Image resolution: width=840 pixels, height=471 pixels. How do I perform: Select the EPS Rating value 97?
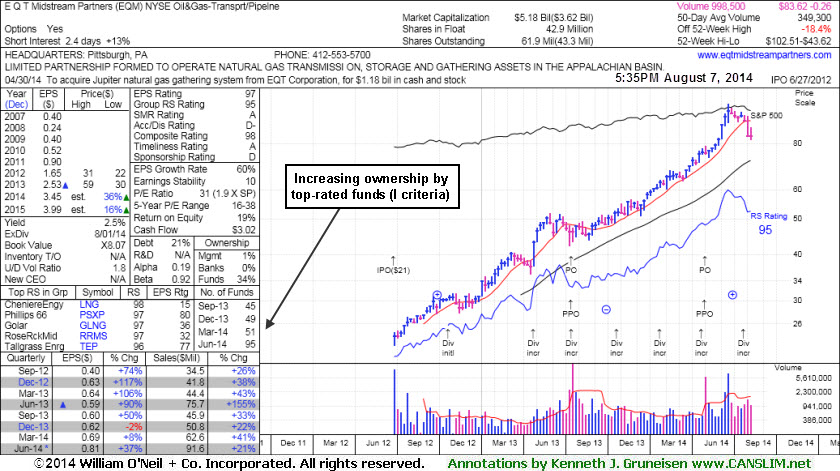point(250,94)
